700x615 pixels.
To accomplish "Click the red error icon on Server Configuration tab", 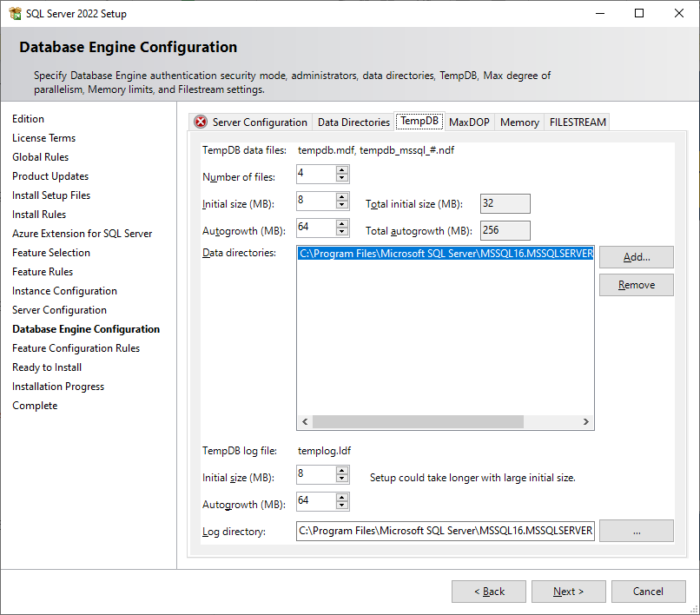I will click(x=200, y=122).
